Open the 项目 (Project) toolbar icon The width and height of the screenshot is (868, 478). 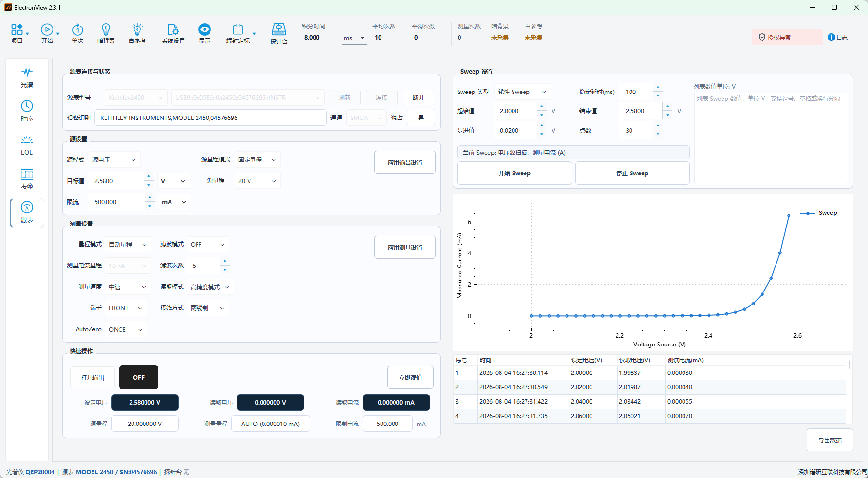[17, 33]
